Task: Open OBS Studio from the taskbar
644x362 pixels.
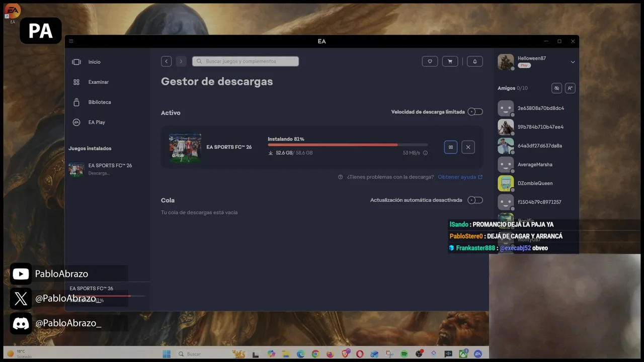Action: click(x=419, y=354)
